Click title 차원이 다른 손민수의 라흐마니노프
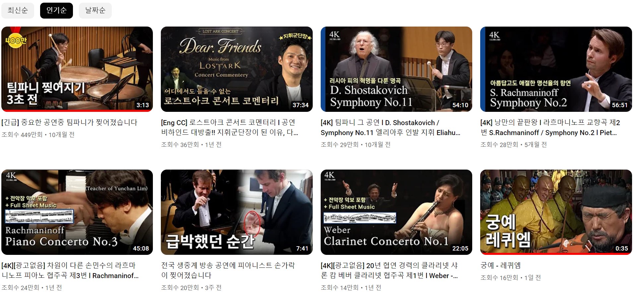Image resolution: width=644 pixels, height=297 pixels. click(70, 270)
